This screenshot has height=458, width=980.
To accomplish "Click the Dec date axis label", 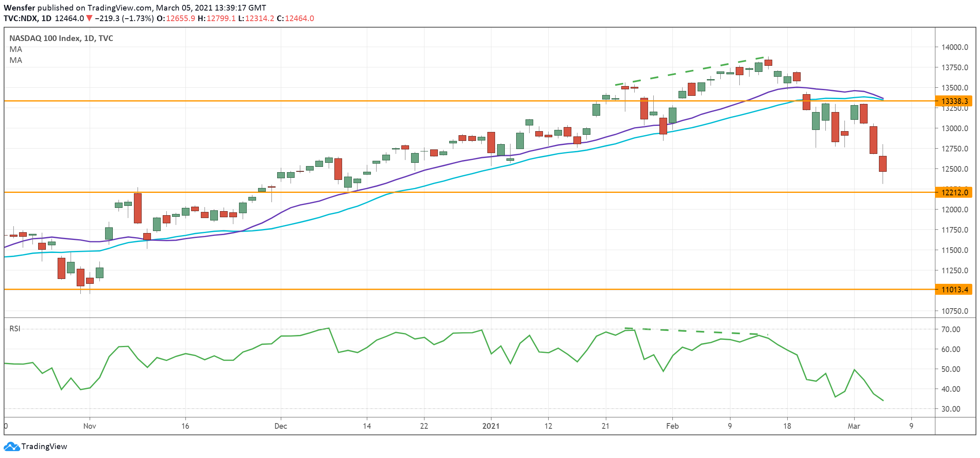I will click(280, 426).
